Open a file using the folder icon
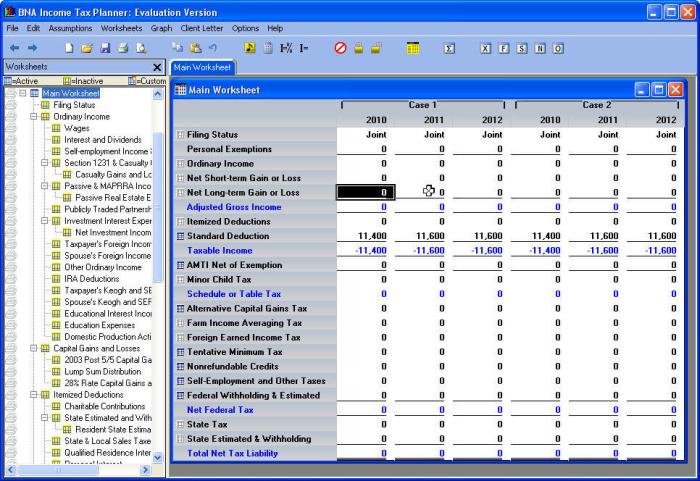700x481 pixels. click(87, 48)
